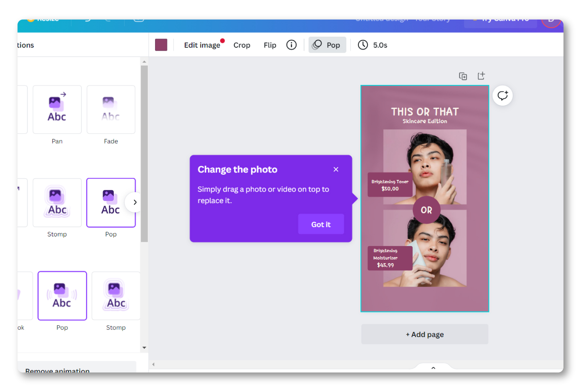Add a comment using the bubble icon
Viewport: 581px width, 392px height.
(x=503, y=95)
